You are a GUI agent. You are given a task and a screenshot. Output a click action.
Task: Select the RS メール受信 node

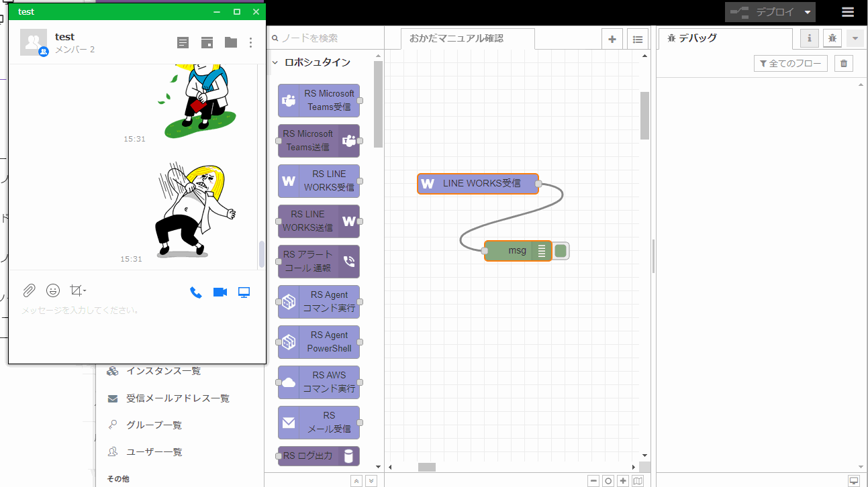point(319,423)
